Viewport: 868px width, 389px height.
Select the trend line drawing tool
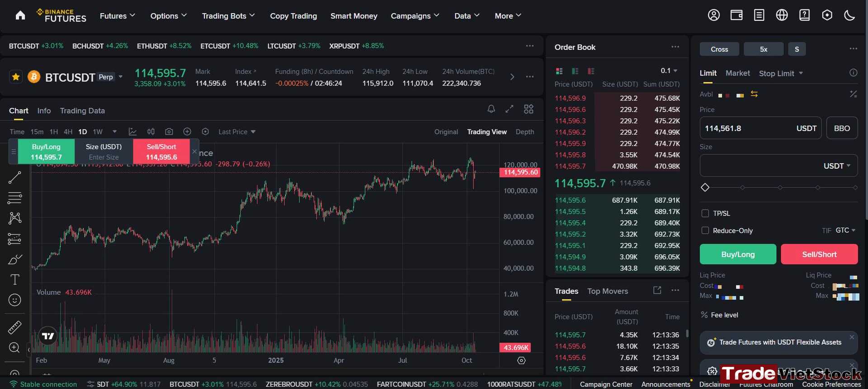(x=14, y=178)
